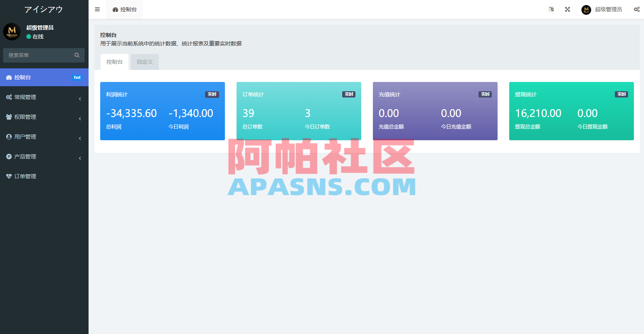
Task: Click the 充值总金额 label
Action: 391,127
